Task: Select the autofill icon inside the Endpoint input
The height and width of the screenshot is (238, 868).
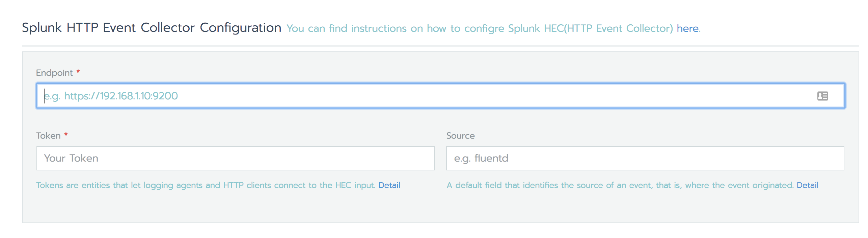Action: (x=822, y=96)
